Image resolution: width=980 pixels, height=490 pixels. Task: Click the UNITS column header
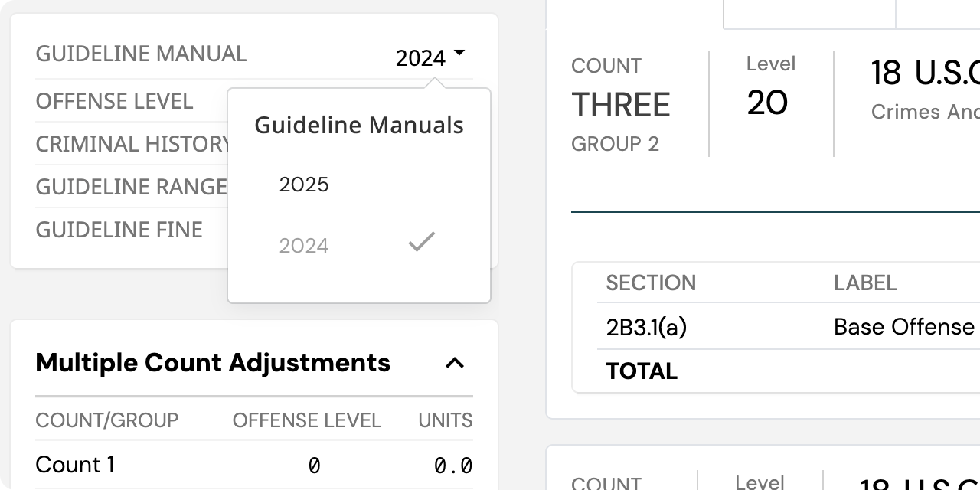(x=445, y=420)
